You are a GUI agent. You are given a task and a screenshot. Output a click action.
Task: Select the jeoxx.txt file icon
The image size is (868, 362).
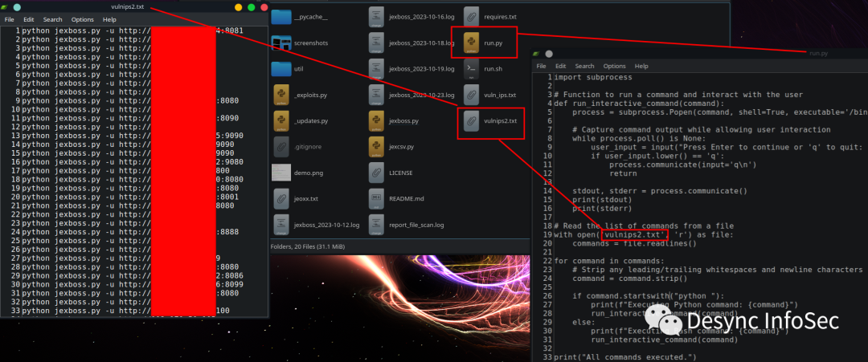282,199
